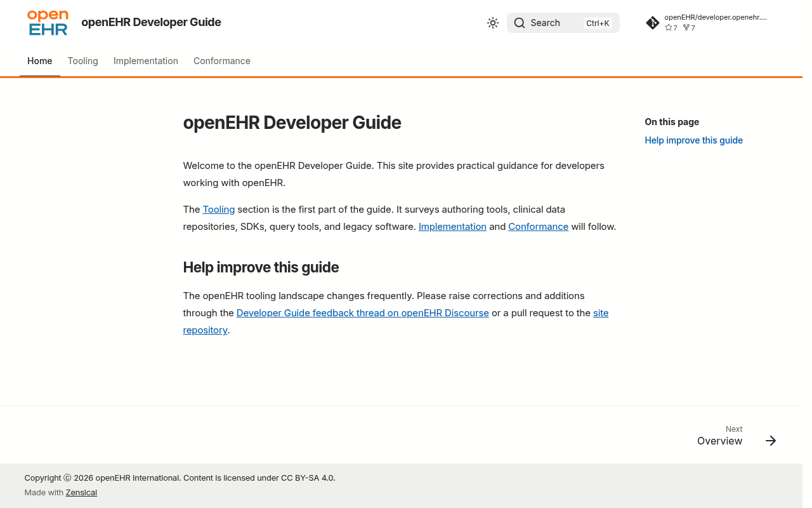Open the Git repository icon
The height and width of the screenshot is (508, 812).
[x=653, y=23]
